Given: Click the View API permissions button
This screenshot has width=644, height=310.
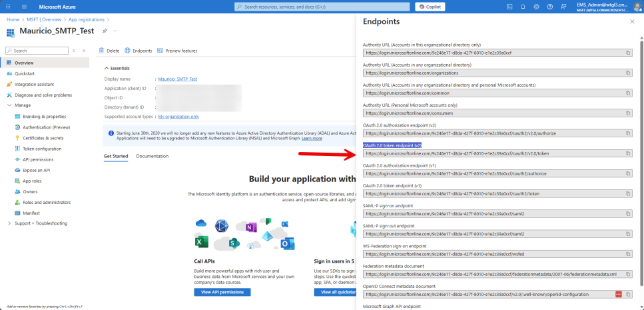Looking at the screenshot, I should (x=222, y=292).
